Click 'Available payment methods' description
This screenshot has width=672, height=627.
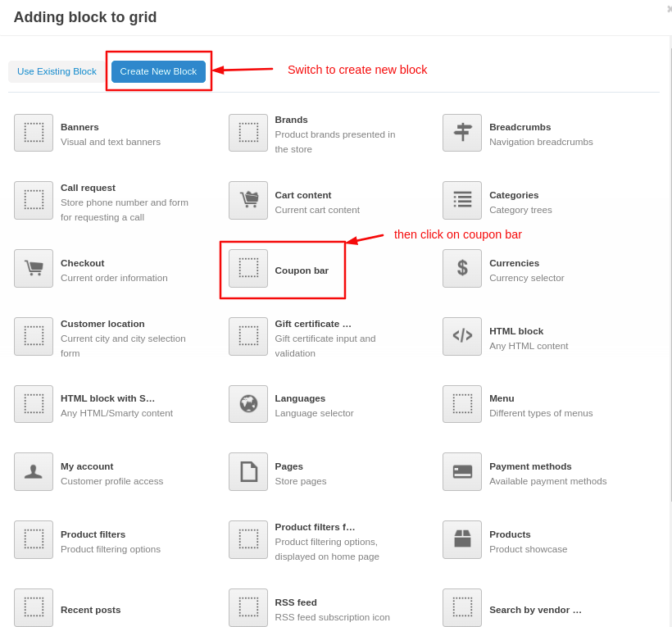pyautogui.click(x=547, y=481)
